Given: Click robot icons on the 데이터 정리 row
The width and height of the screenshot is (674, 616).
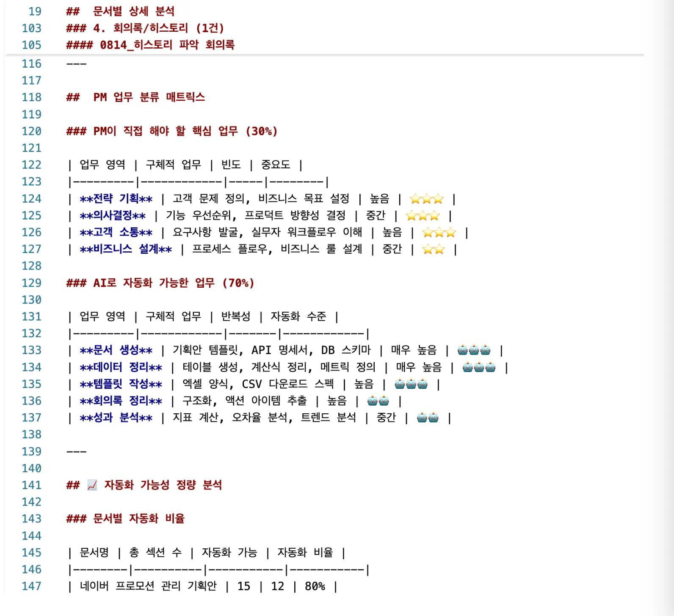Looking at the screenshot, I should click(x=479, y=367).
